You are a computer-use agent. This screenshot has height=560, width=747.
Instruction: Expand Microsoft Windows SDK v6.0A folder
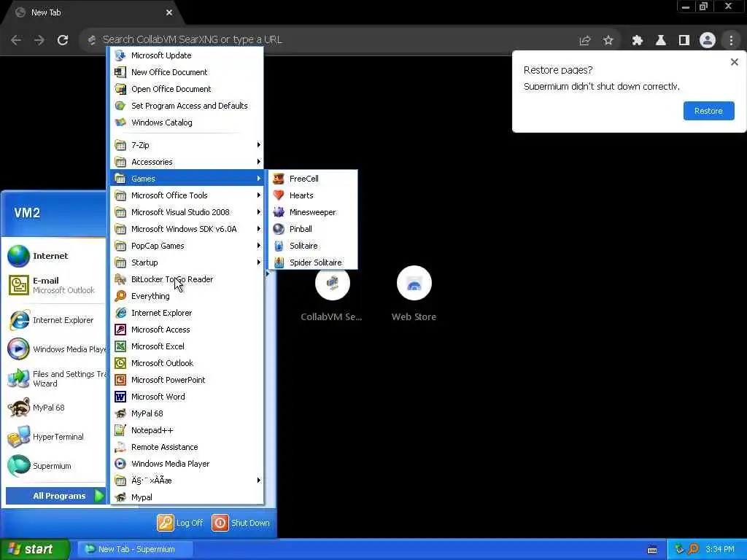coord(187,228)
